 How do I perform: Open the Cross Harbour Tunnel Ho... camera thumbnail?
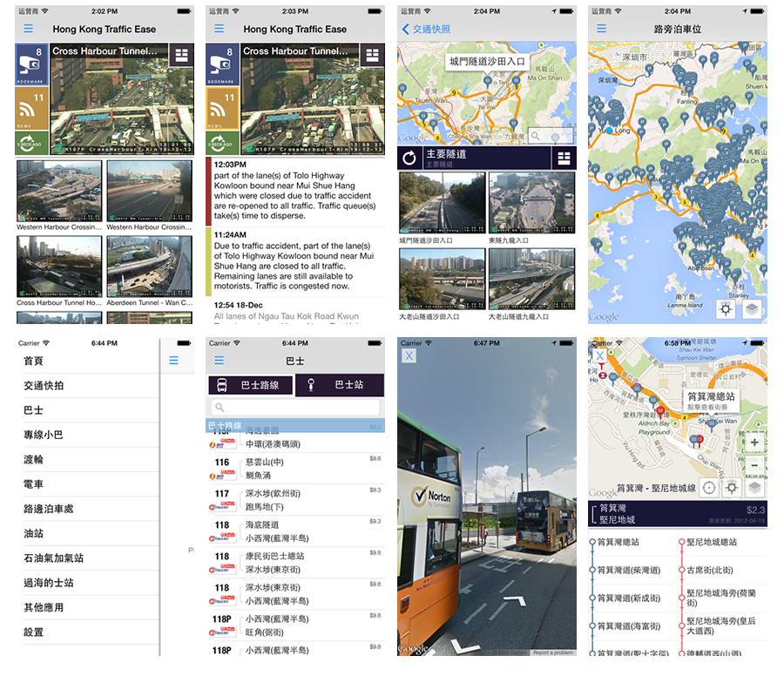(59, 267)
